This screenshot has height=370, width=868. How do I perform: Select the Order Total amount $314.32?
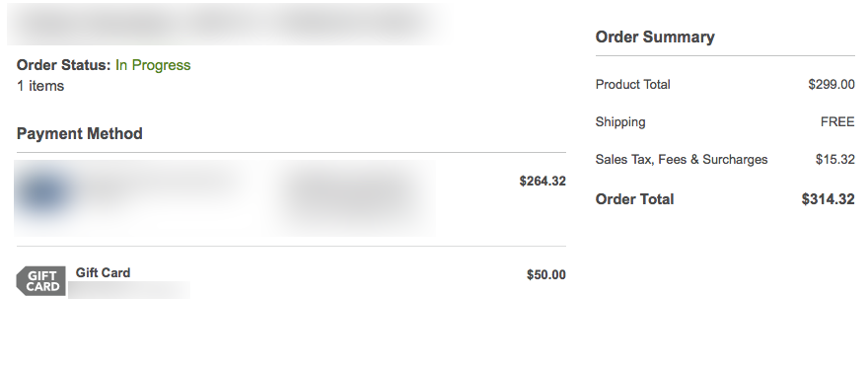[x=829, y=199]
